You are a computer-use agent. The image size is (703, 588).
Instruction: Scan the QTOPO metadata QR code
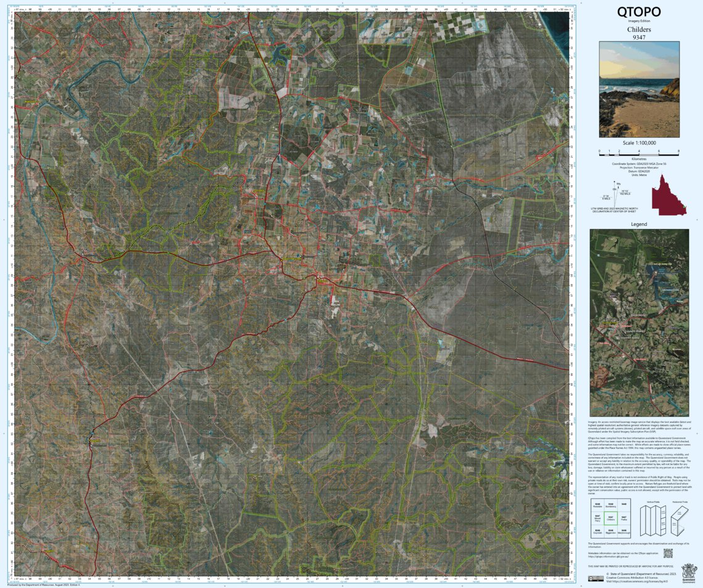point(668,553)
